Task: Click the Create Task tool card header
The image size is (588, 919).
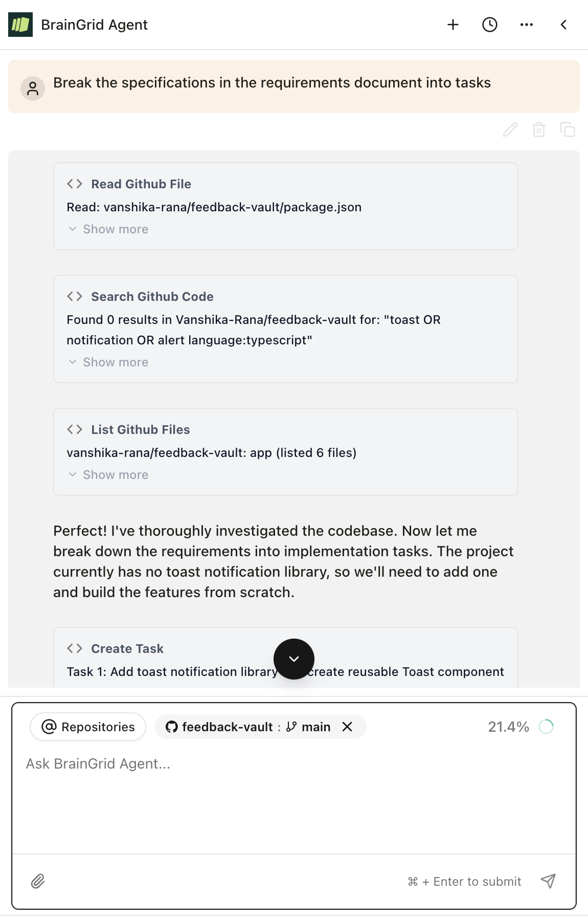Action: coord(127,648)
